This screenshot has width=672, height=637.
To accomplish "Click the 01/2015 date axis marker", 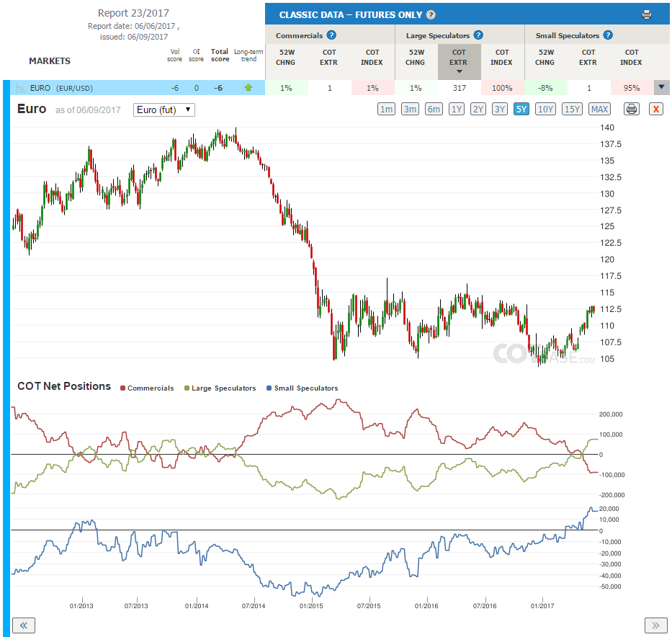I will (311, 606).
